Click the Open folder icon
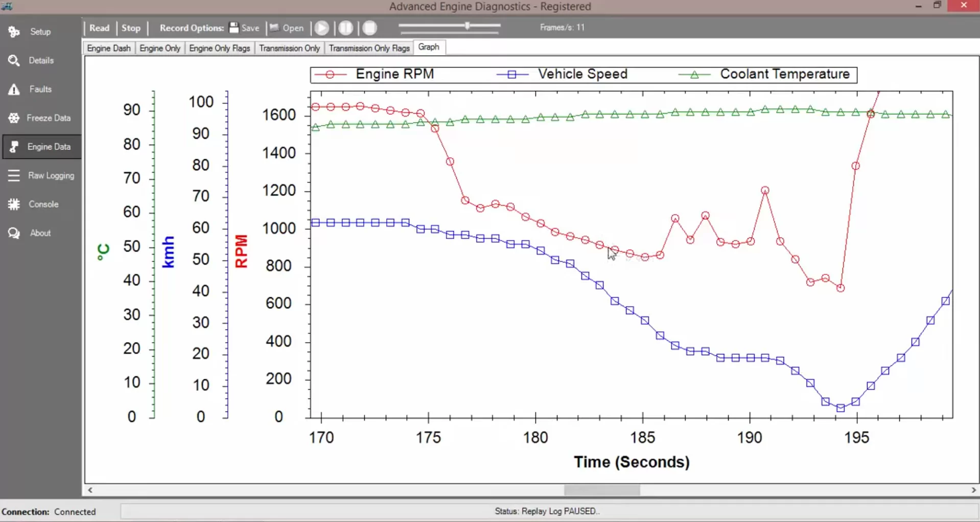 pyautogui.click(x=274, y=28)
